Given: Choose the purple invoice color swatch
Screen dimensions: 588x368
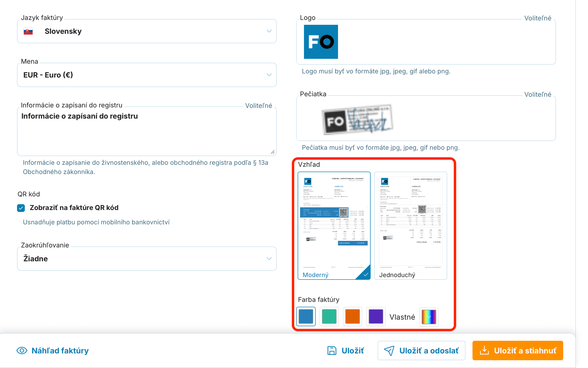Looking at the screenshot, I should coord(376,316).
